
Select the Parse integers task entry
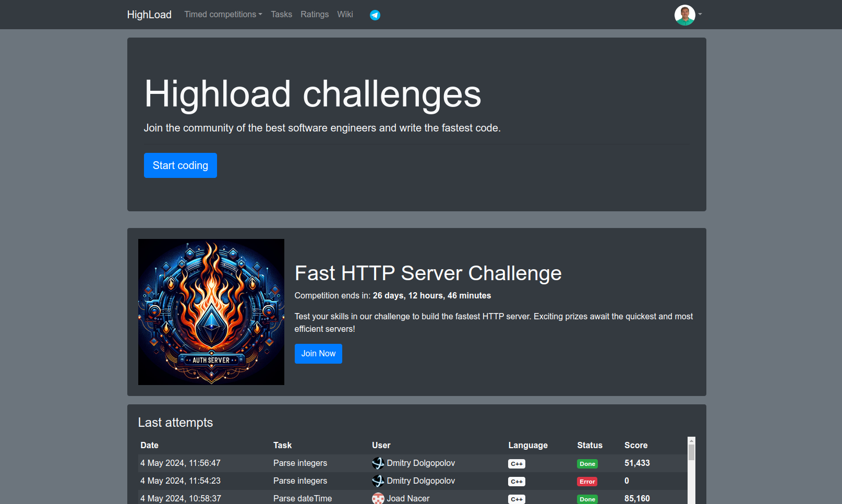pyautogui.click(x=300, y=463)
